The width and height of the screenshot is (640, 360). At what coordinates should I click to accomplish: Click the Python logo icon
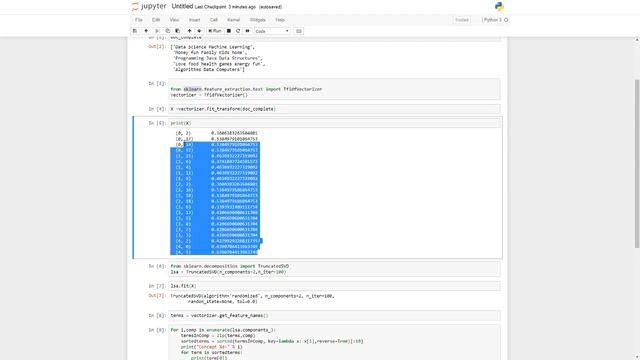pos(499,7)
